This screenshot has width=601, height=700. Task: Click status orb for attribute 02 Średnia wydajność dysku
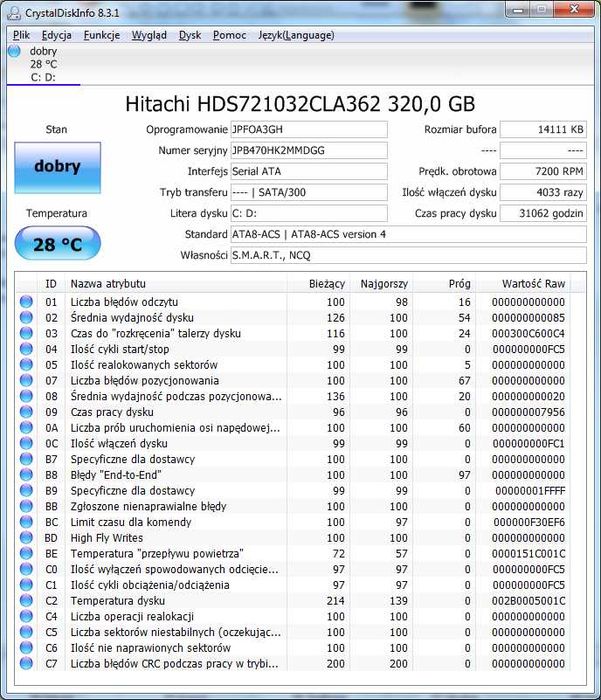26,317
